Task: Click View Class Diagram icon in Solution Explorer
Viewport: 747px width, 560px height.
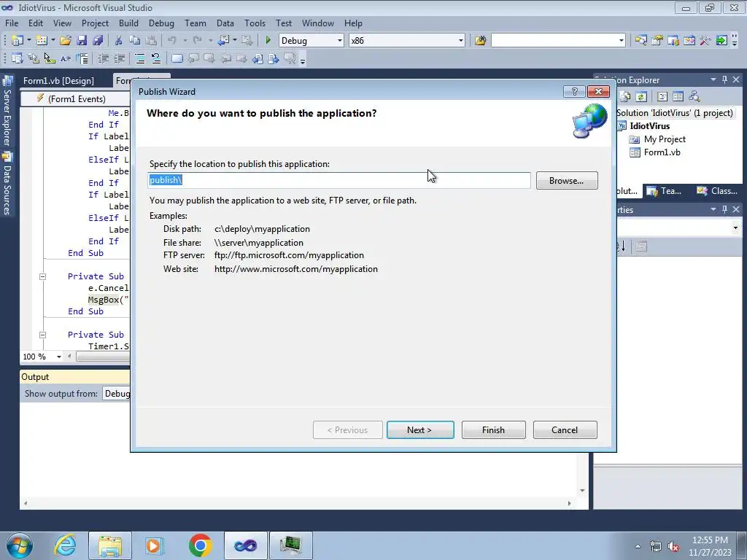Action: (694, 97)
